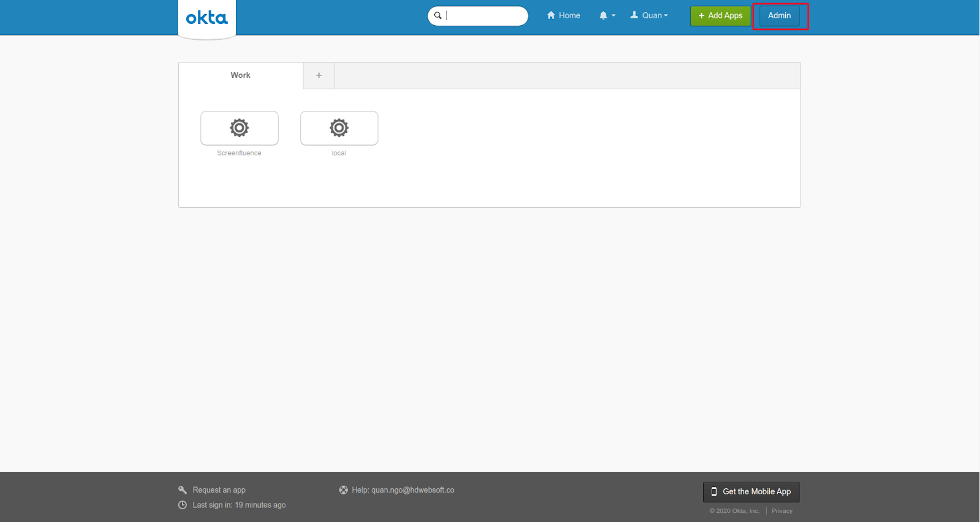This screenshot has height=522, width=980.
Task: Open the Admin console button
Action: click(x=779, y=15)
